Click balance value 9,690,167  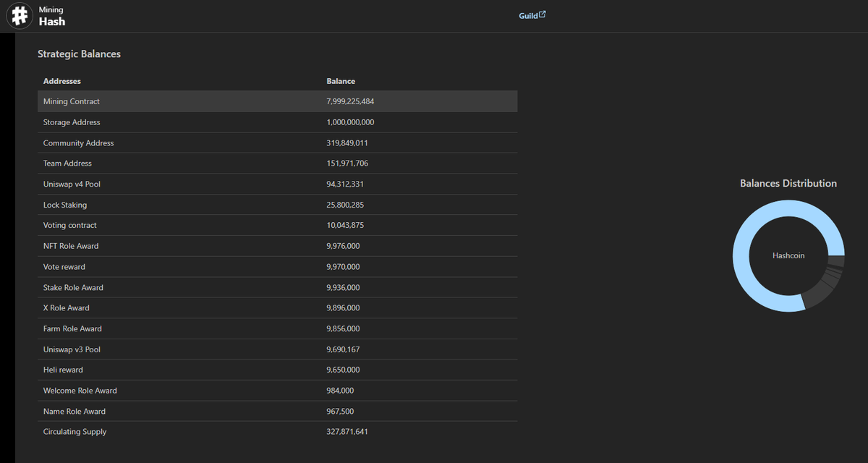[343, 349]
